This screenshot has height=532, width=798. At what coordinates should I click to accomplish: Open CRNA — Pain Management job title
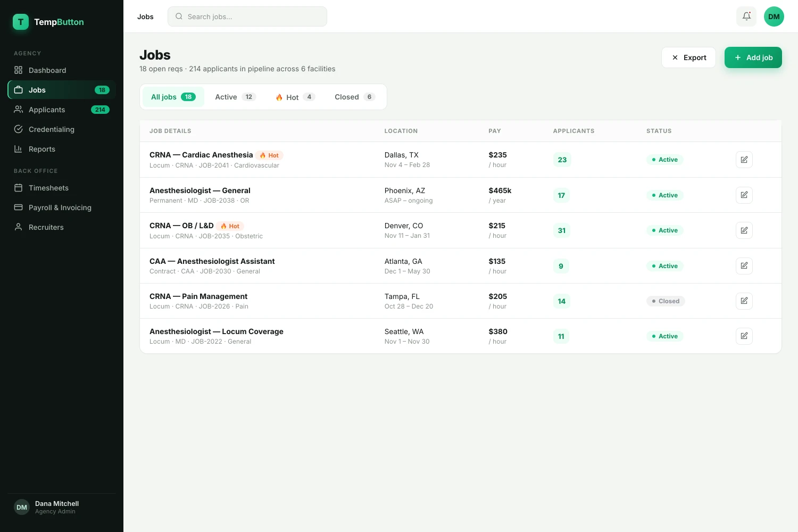[x=198, y=296]
